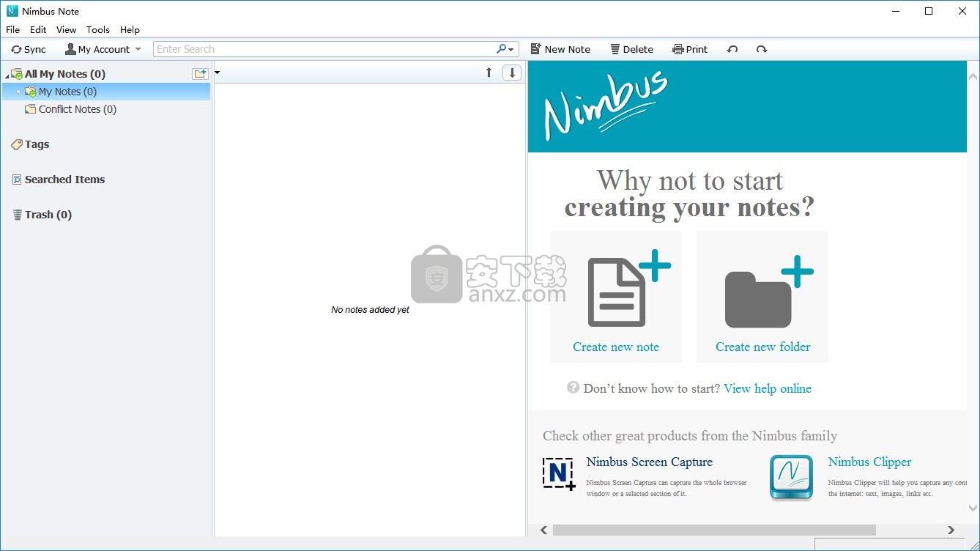Open the Tags section

click(x=37, y=144)
